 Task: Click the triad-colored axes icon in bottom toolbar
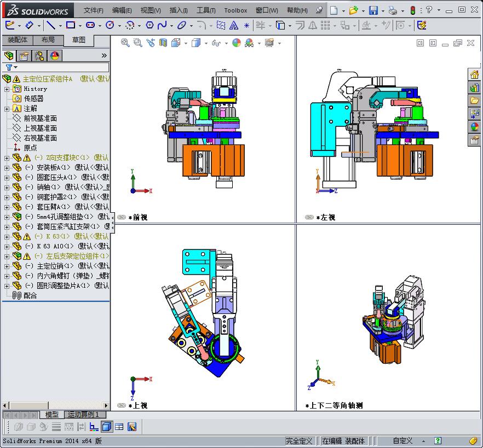pyautogui.click(x=94, y=427)
